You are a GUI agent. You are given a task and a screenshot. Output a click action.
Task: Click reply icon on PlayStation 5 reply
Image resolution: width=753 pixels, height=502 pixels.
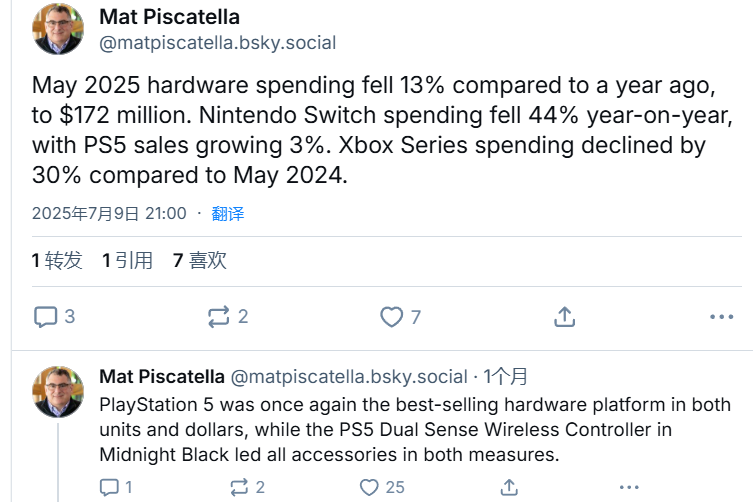pyautogui.click(x=109, y=487)
